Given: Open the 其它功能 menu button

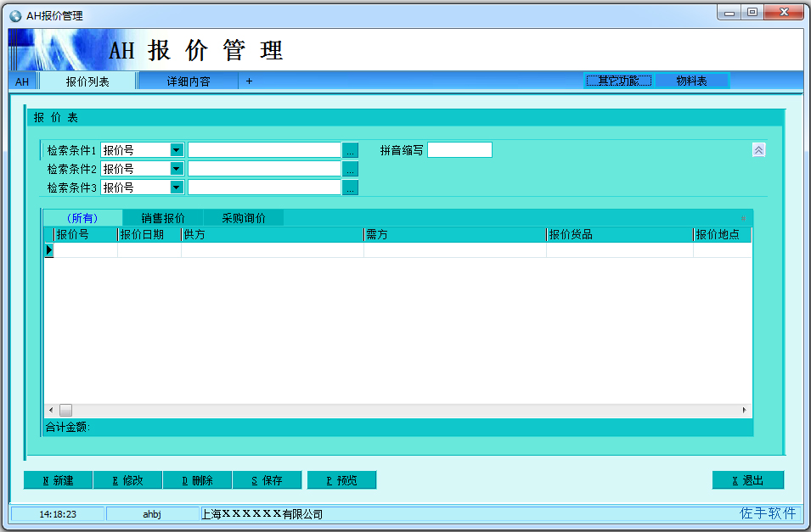Looking at the screenshot, I should [x=618, y=81].
